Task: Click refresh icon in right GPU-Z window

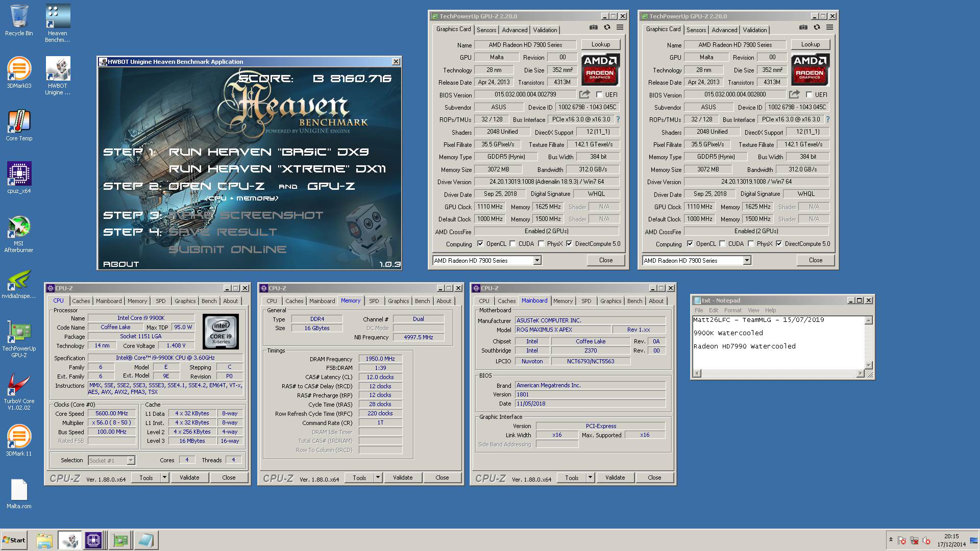Action: click(817, 28)
